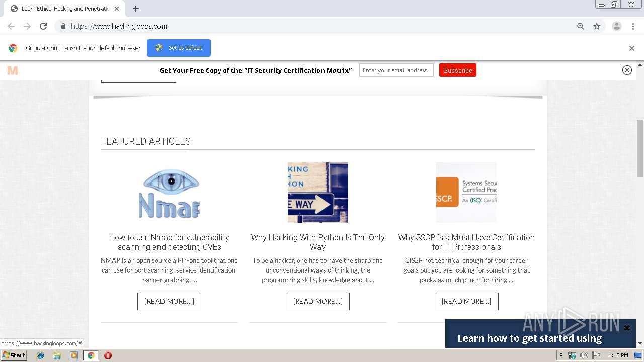Close the Learn Ethical Hacking tab
Viewport: 644px width, 362px height.
tap(117, 9)
